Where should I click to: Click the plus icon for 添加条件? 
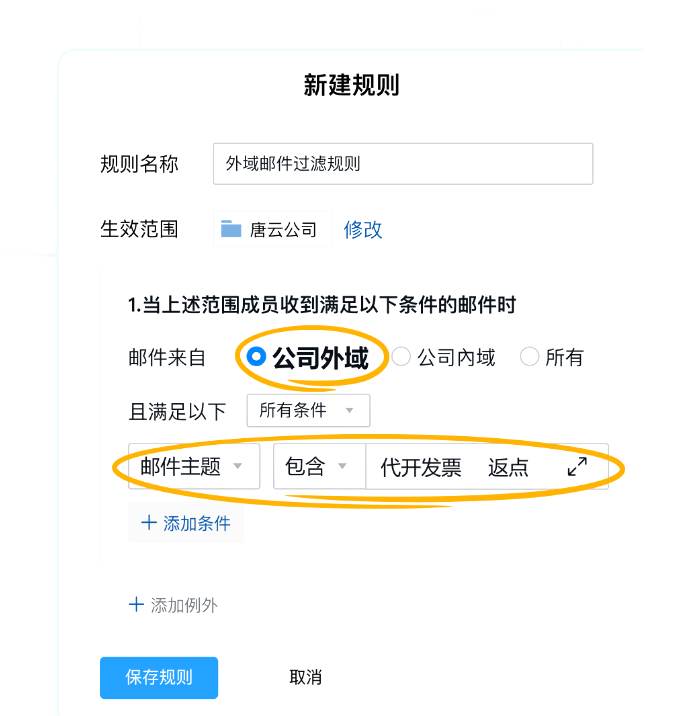[149, 523]
